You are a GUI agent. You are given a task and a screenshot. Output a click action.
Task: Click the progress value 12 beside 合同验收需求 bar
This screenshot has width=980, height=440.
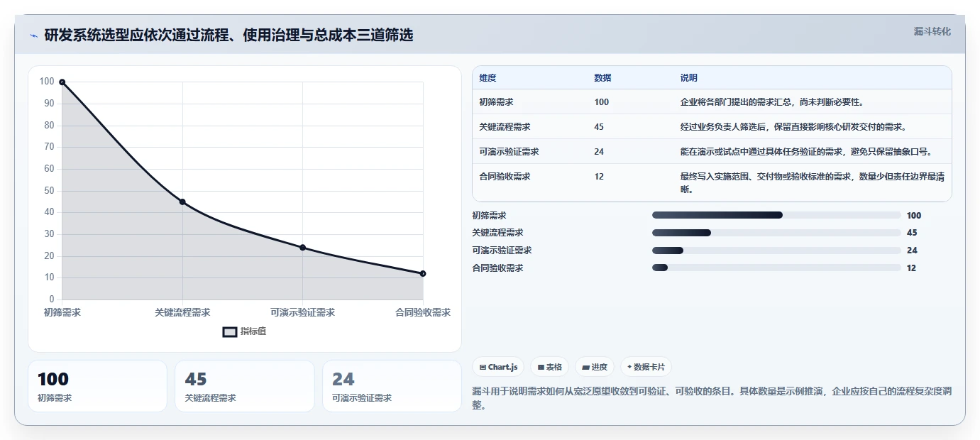(911, 268)
